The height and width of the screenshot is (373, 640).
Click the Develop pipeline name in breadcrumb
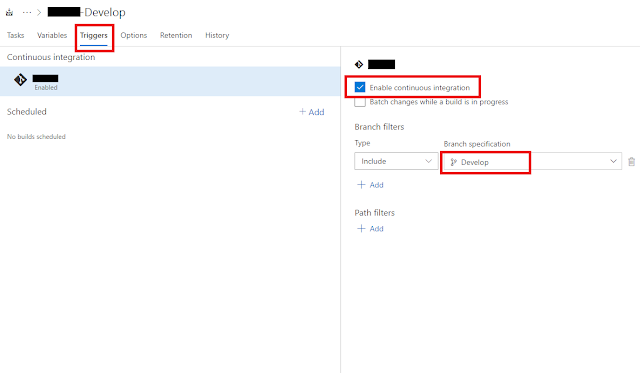pyautogui.click(x=87, y=13)
